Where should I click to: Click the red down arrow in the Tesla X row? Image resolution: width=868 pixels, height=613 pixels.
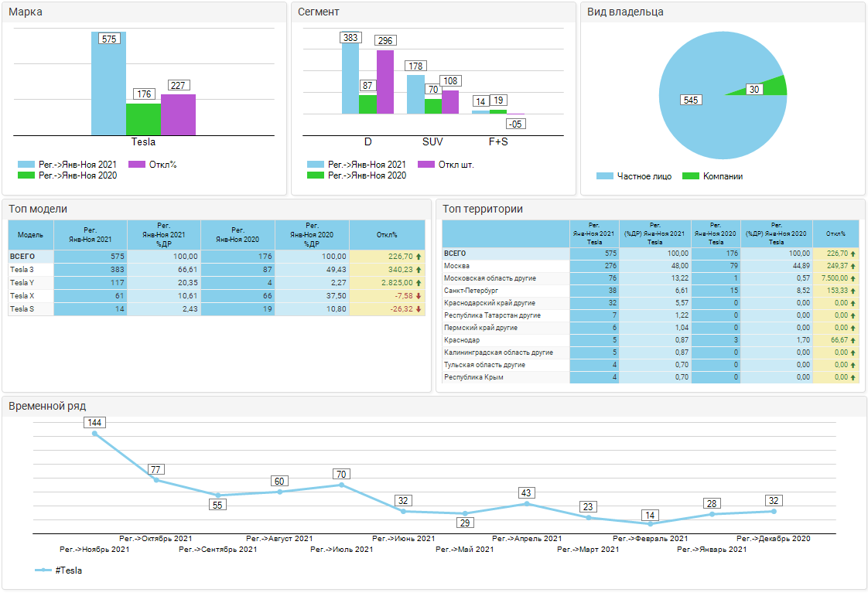click(419, 296)
